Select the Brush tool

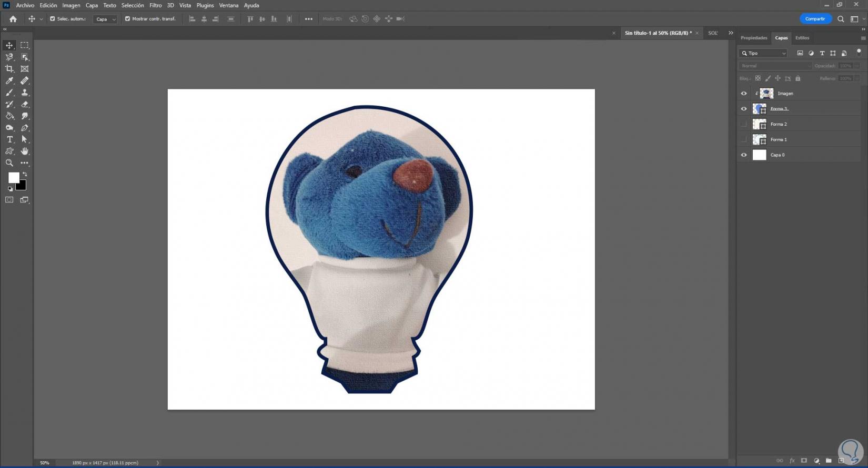(x=9, y=93)
